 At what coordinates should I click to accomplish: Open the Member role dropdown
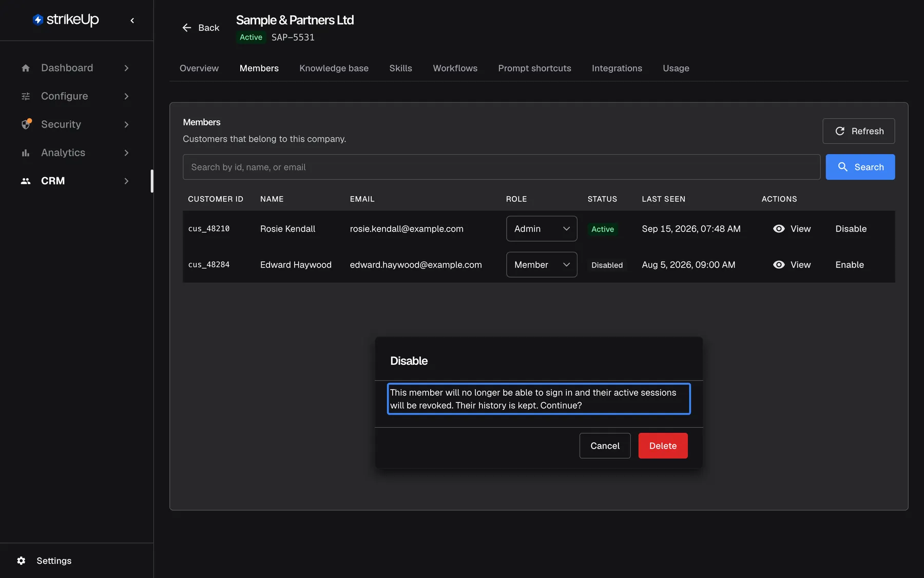(542, 265)
